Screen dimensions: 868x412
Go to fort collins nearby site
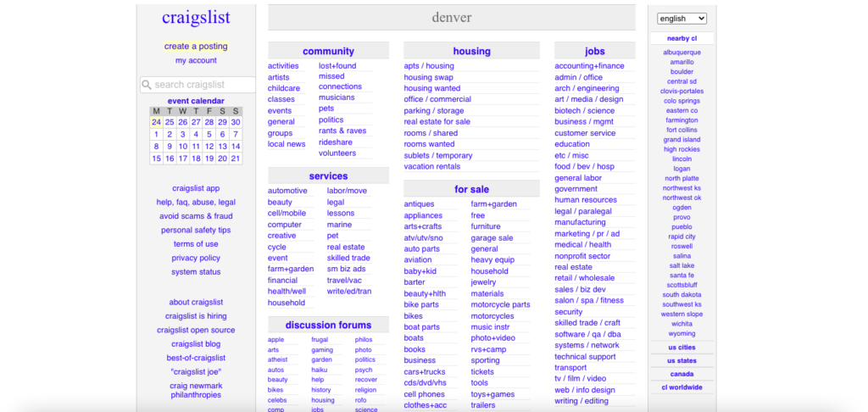tap(682, 131)
